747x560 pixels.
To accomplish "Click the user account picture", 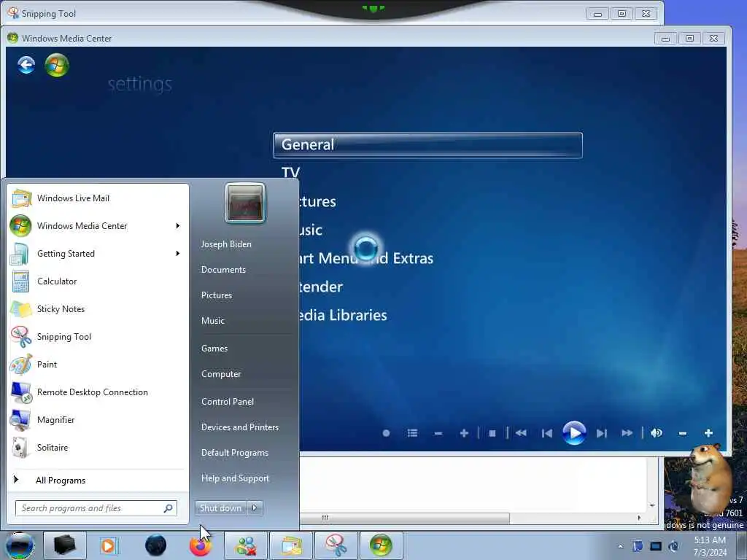I will coord(245,203).
